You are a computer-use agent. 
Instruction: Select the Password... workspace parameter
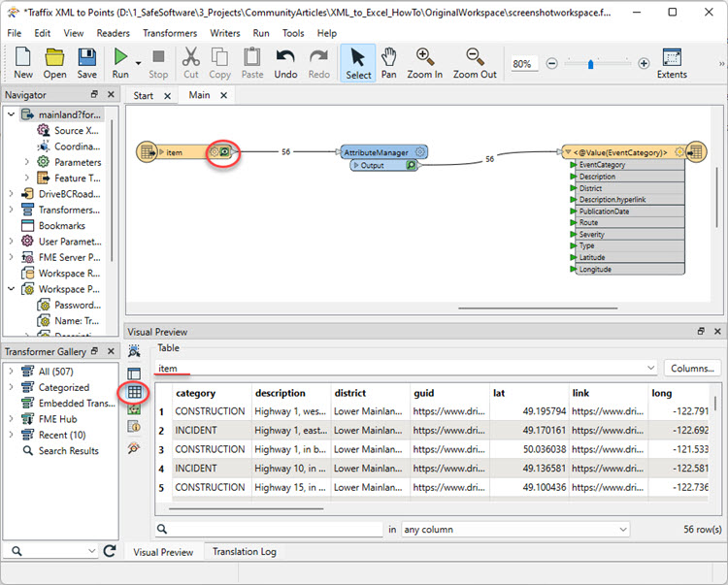78,305
